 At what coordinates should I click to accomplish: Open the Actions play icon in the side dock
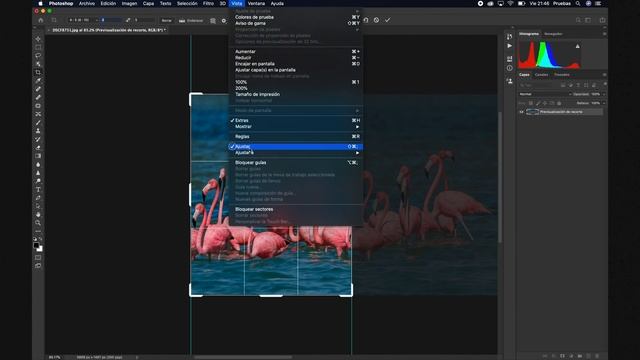tap(509, 46)
